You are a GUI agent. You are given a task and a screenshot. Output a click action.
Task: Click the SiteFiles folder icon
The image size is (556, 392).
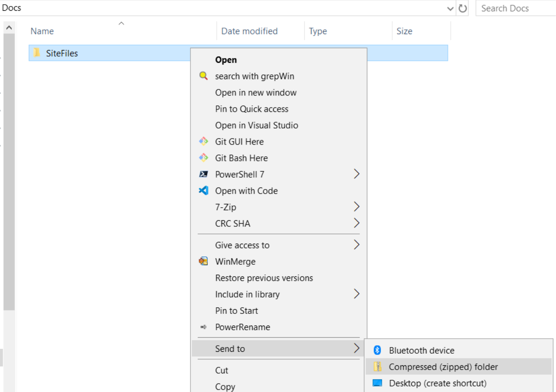point(37,53)
